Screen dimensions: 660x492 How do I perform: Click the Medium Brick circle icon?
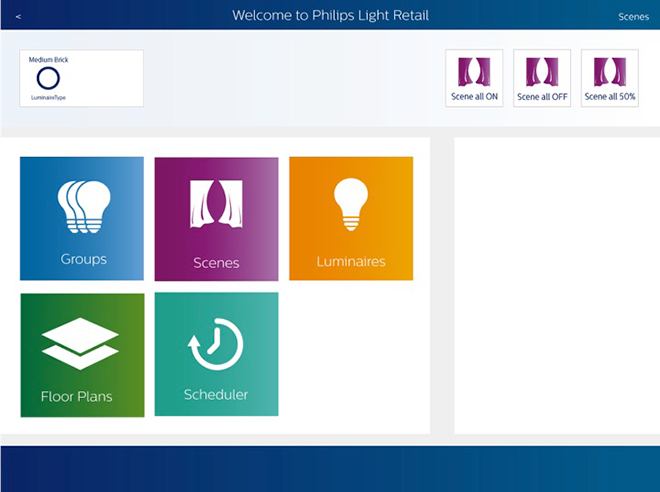[x=48, y=78]
